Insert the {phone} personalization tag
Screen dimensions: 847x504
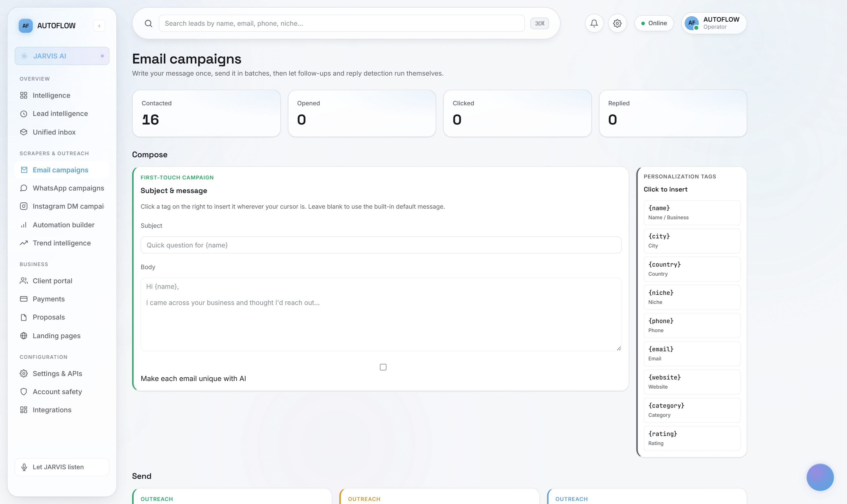(692, 325)
